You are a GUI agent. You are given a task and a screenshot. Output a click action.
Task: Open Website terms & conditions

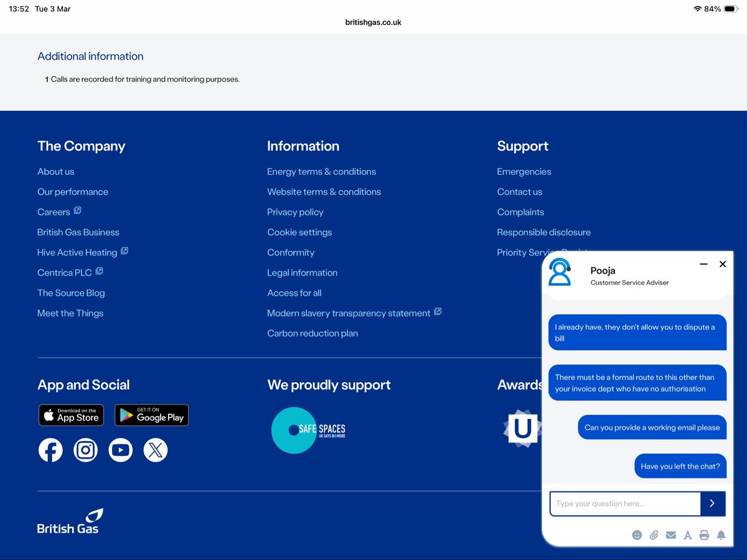coord(324,192)
